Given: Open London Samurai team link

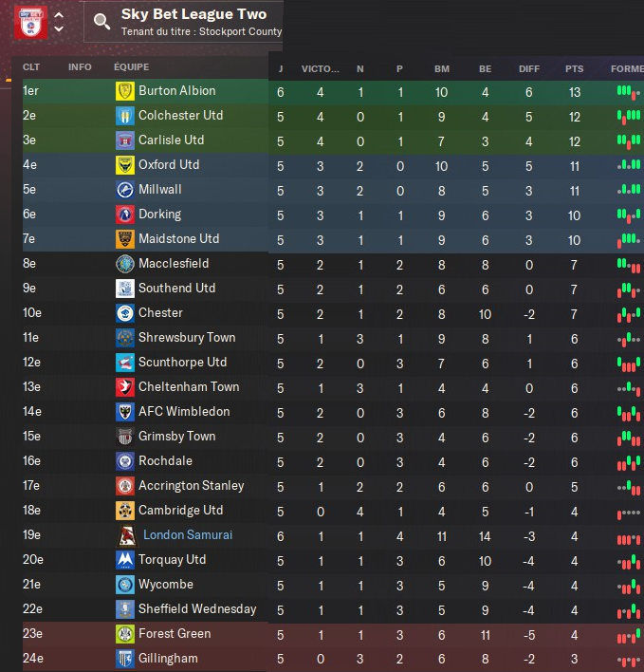Looking at the screenshot, I should 187,535.
